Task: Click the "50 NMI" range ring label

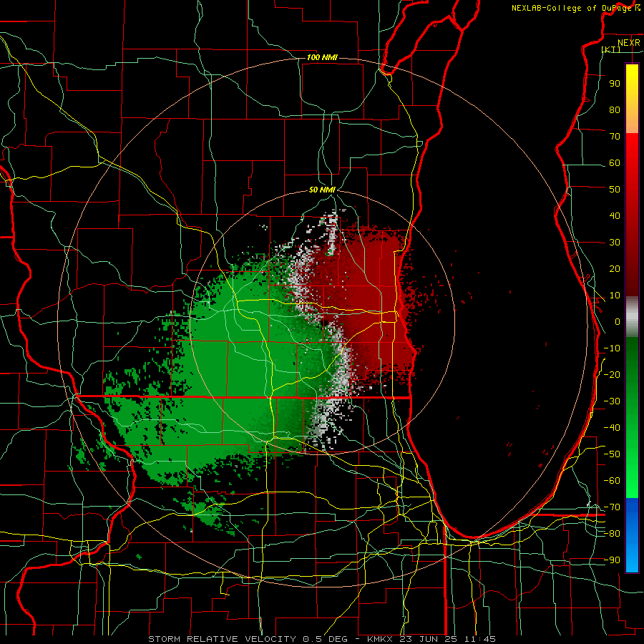Action: (322, 190)
